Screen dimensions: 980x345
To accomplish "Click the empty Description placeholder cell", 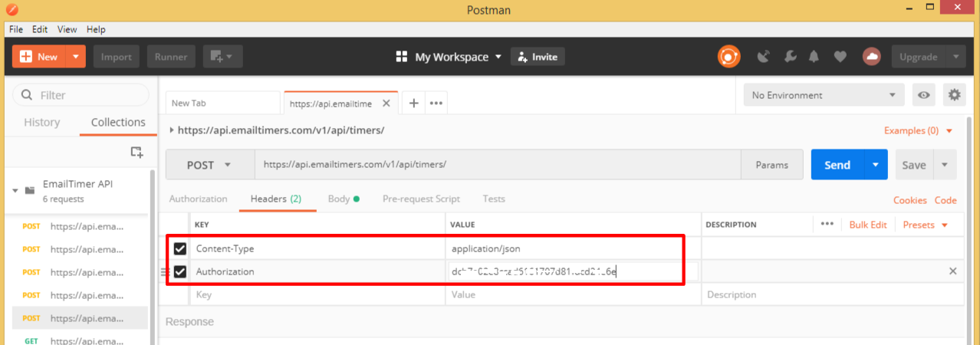I will (832, 294).
